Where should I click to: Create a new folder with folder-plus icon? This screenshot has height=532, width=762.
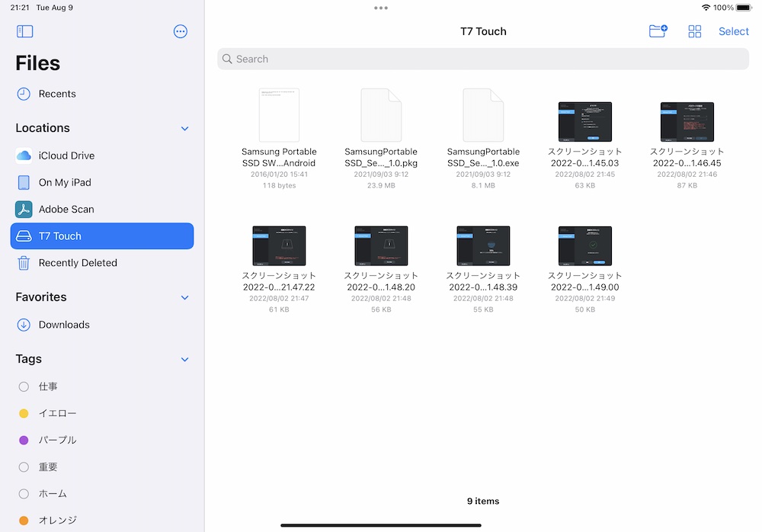(658, 31)
